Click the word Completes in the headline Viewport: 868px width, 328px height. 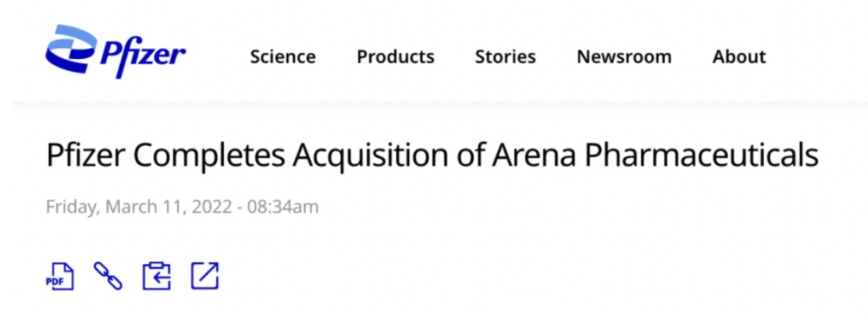[208, 156]
